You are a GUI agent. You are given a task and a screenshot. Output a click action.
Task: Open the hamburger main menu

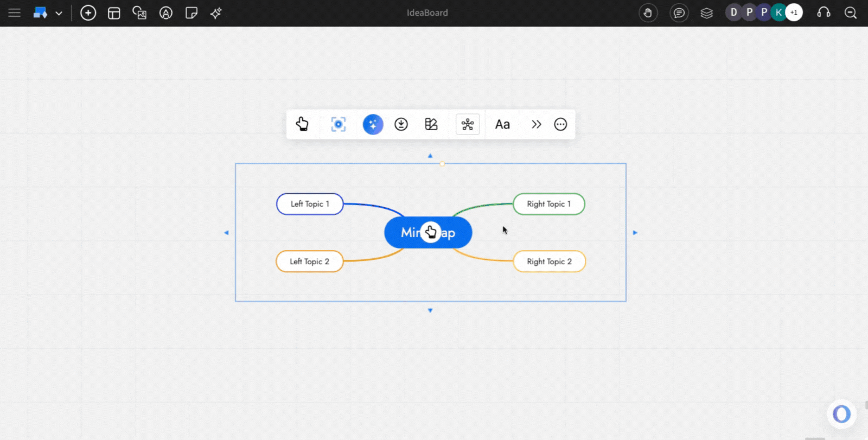click(14, 12)
